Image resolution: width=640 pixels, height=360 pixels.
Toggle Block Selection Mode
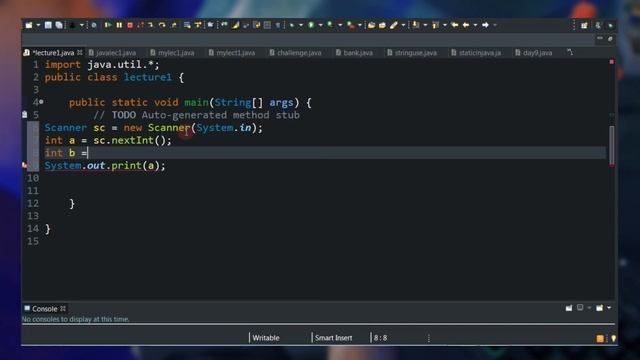[x=267, y=25]
